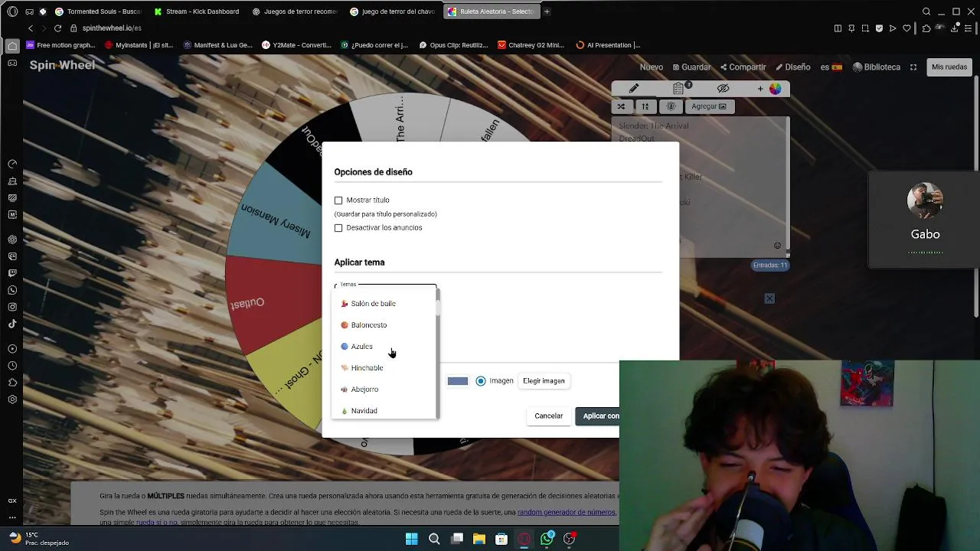This screenshot has width=980, height=551.
Task: Reload the current page
Action: tap(57, 28)
